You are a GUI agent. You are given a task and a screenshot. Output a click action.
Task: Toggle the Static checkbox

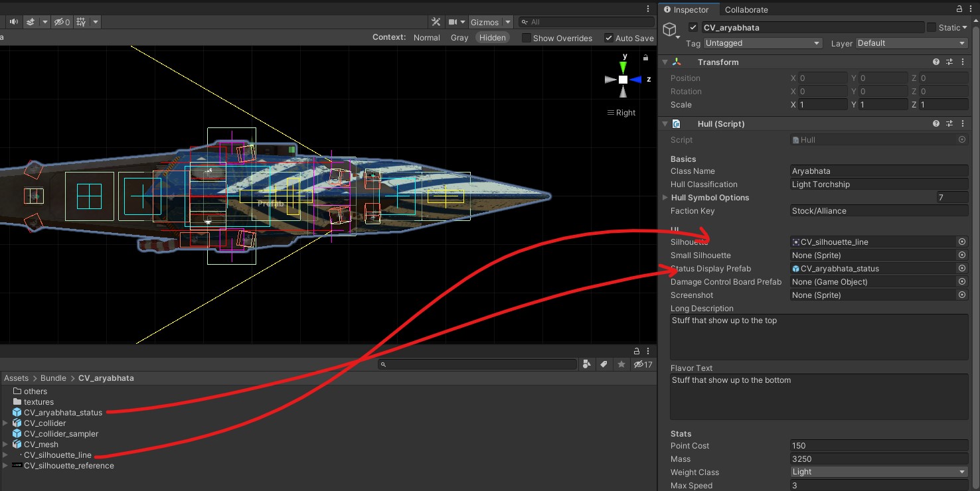[932, 27]
